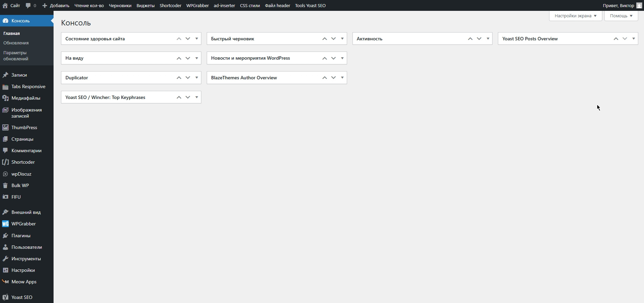This screenshot has width=644, height=303.
Task: Move Yoast SEO Posts Overview panel up
Action: click(x=616, y=39)
